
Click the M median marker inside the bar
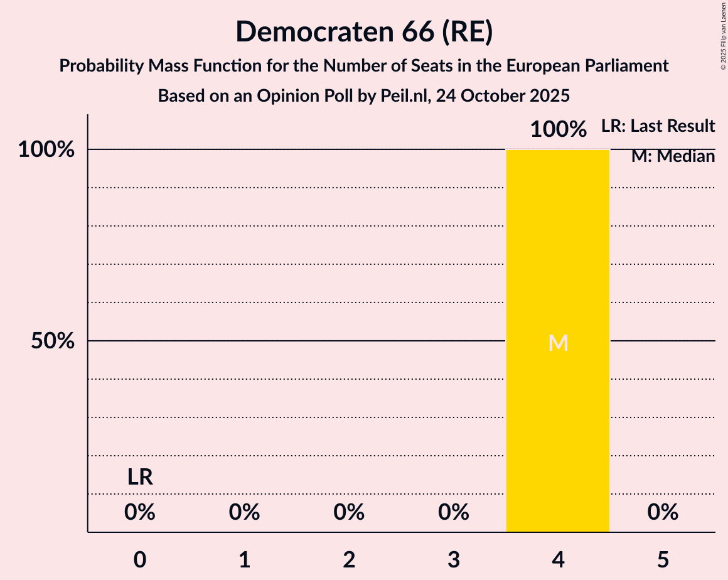(x=558, y=343)
